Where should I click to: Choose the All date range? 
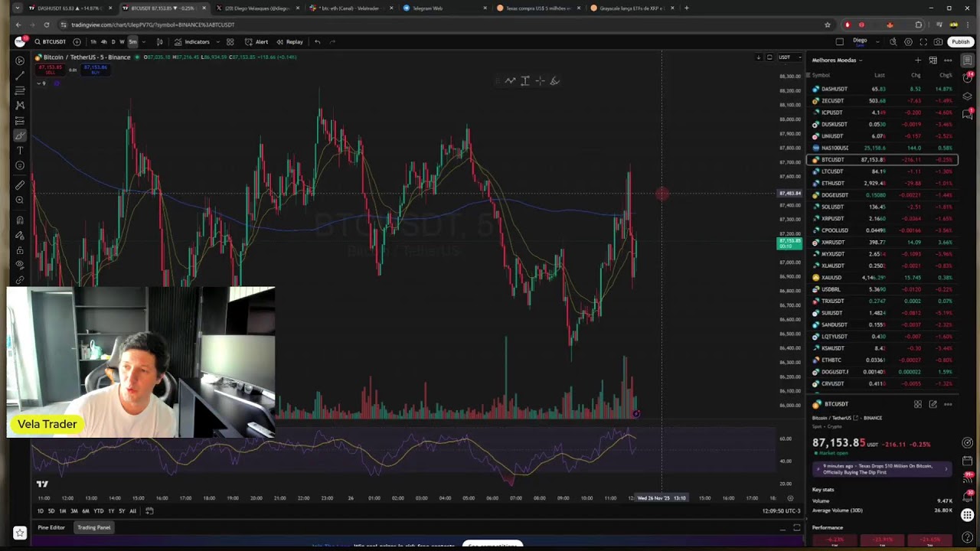coord(132,511)
